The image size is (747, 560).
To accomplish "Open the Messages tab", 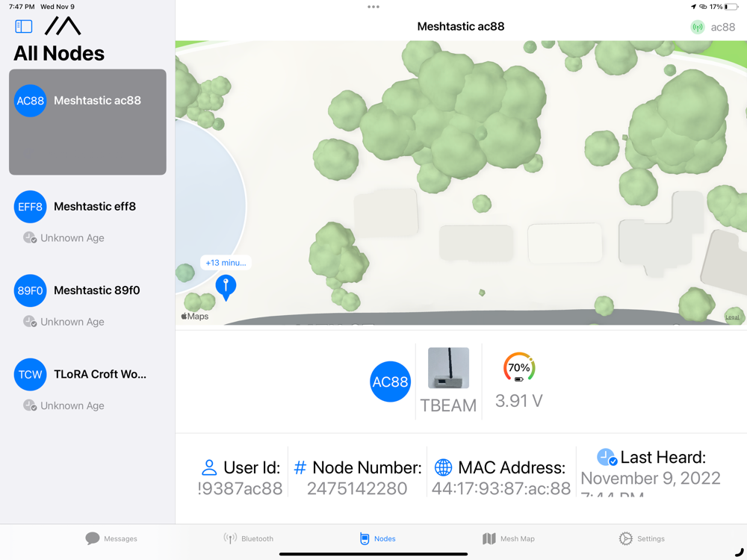I will (x=111, y=538).
